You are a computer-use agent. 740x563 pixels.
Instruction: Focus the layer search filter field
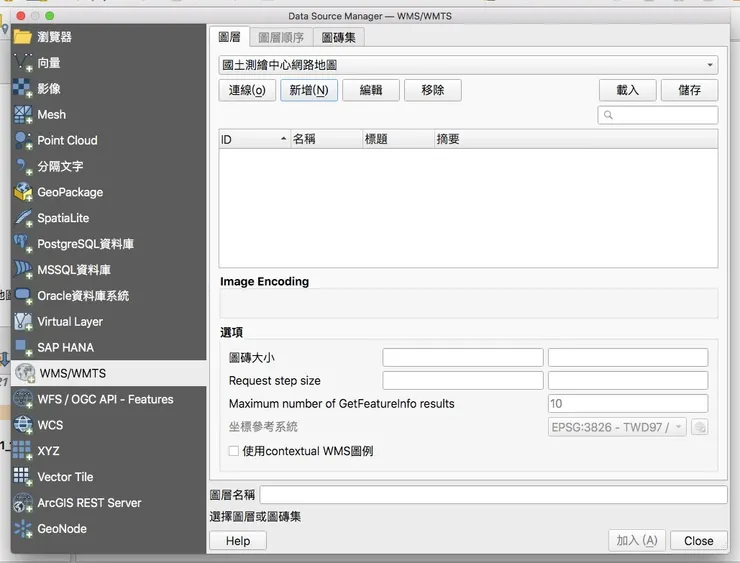tap(658, 115)
